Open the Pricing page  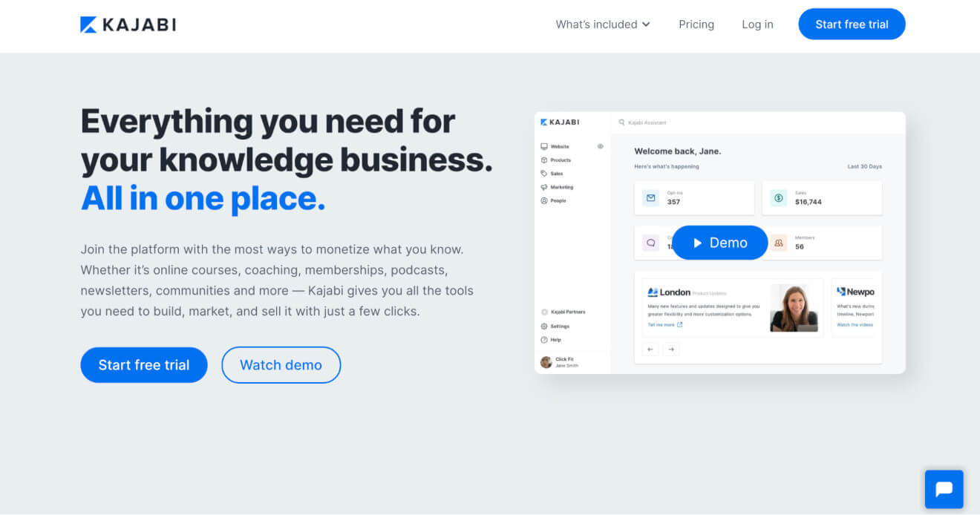pos(696,24)
